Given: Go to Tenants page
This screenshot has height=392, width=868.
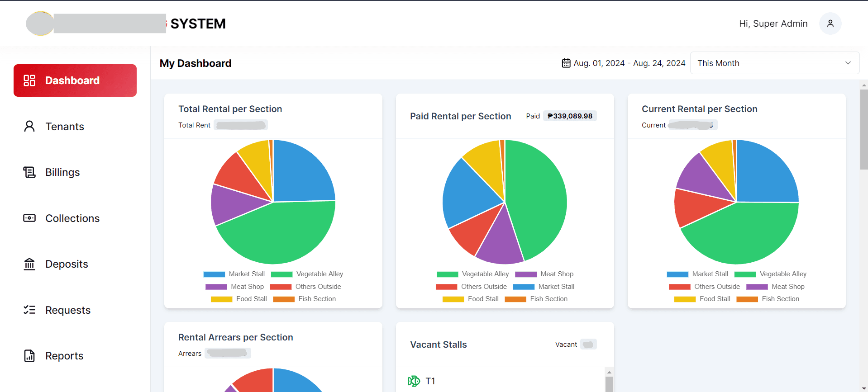Looking at the screenshot, I should click(x=75, y=126).
